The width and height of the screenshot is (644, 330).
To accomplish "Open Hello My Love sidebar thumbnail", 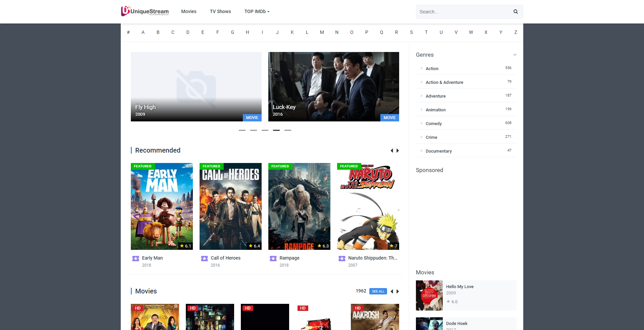I will point(429,295).
